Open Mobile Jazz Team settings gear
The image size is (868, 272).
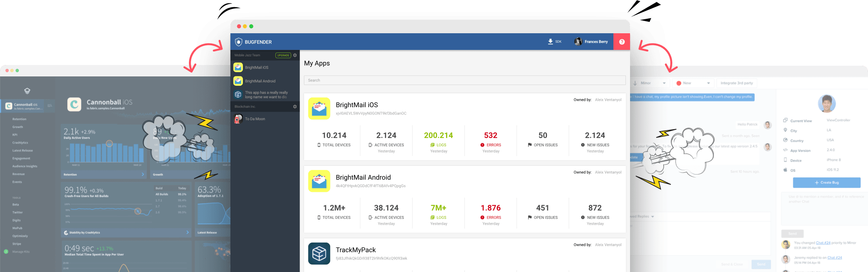tap(295, 55)
